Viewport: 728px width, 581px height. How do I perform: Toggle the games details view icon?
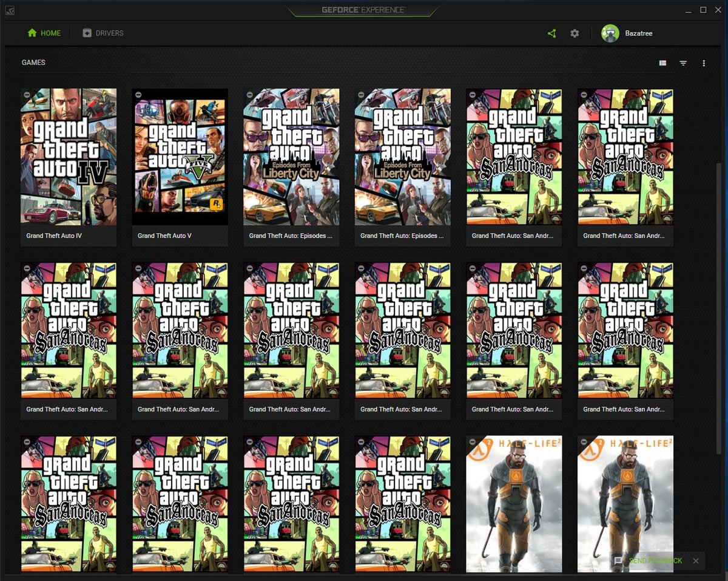(662, 63)
